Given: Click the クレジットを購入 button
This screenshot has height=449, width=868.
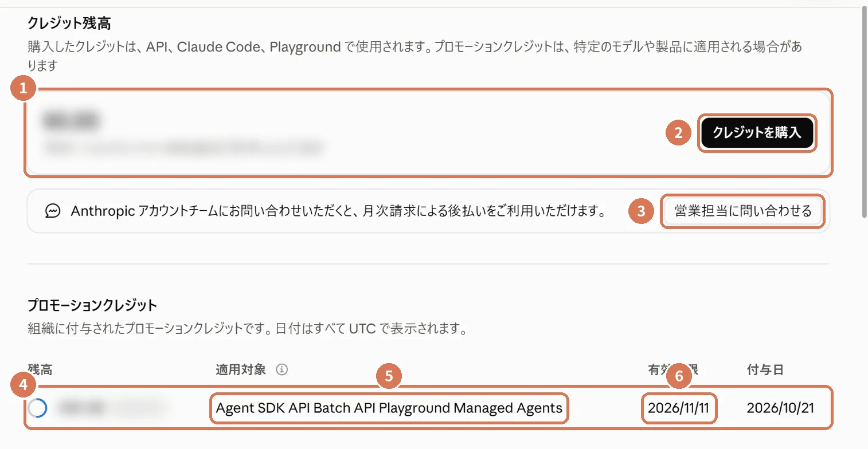Looking at the screenshot, I should tap(756, 133).
